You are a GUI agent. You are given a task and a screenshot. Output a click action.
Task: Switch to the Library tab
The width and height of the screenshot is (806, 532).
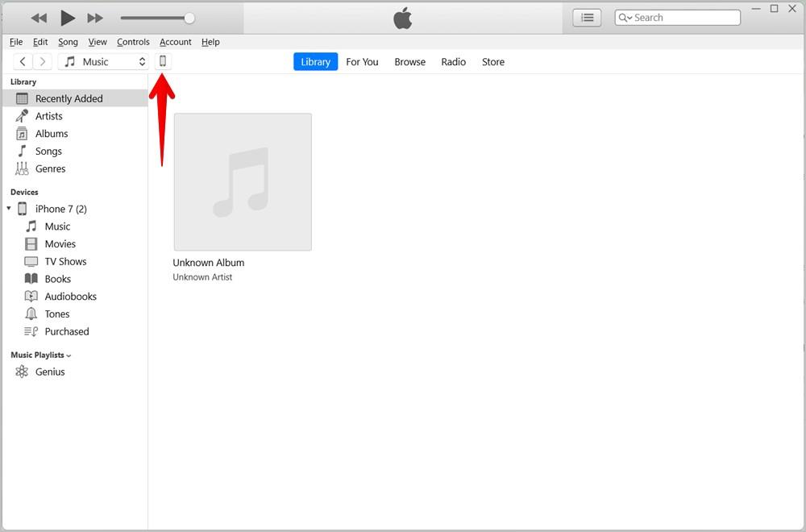click(316, 62)
